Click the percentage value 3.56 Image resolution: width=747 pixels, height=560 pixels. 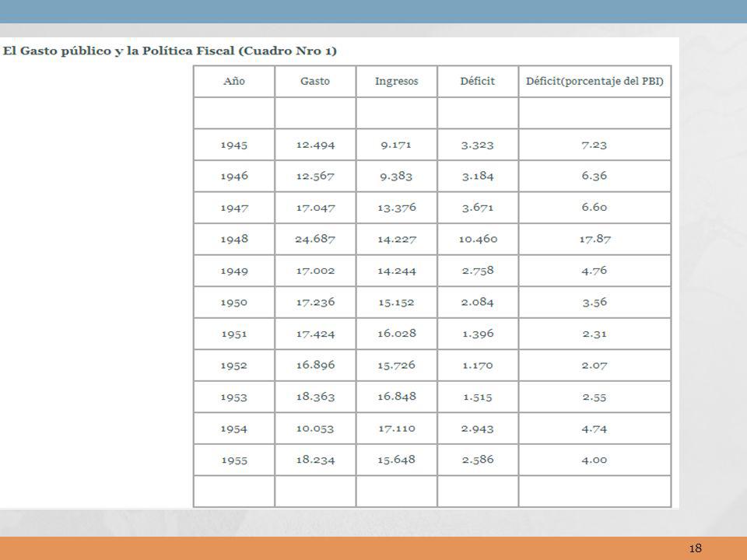(594, 302)
